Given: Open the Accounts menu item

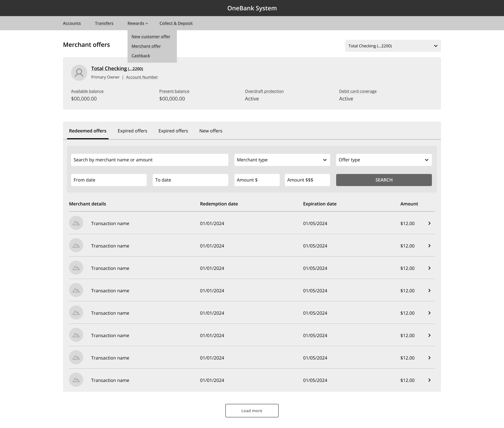Looking at the screenshot, I should click(72, 23).
